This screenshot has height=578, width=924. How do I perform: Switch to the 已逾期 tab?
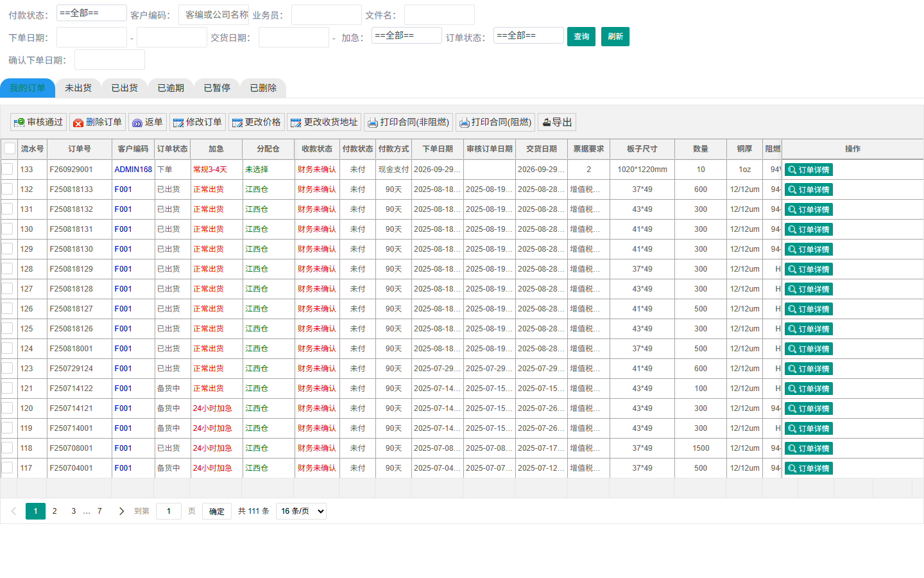click(171, 88)
